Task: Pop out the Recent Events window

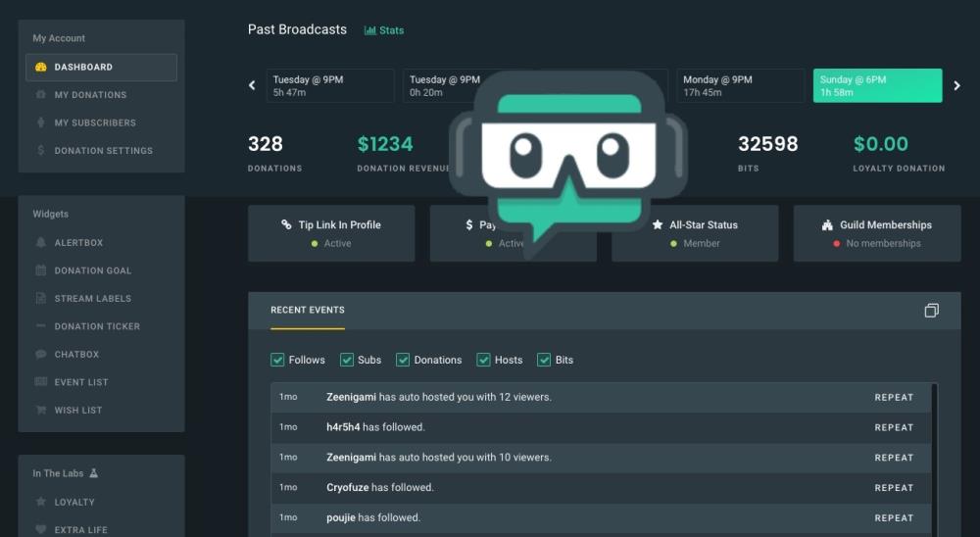Action: pyautogui.click(x=931, y=310)
